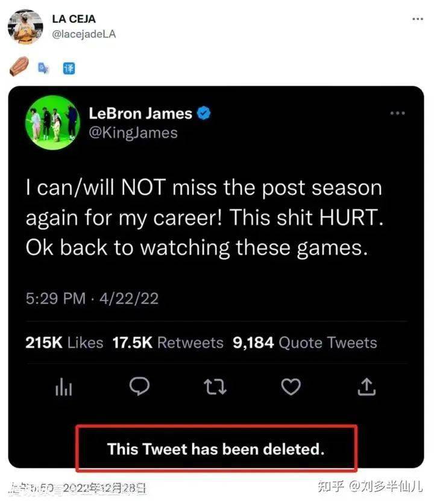The image size is (434, 504).
Task: Tap the share upload icon on the tweet
Action: (x=366, y=388)
